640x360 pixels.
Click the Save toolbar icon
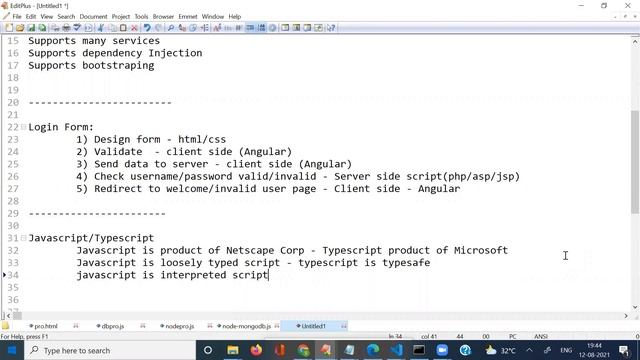31,28
